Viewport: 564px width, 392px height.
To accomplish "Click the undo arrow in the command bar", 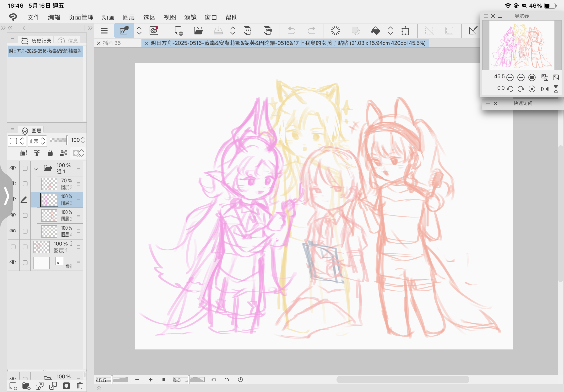I will [x=292, y=31].
